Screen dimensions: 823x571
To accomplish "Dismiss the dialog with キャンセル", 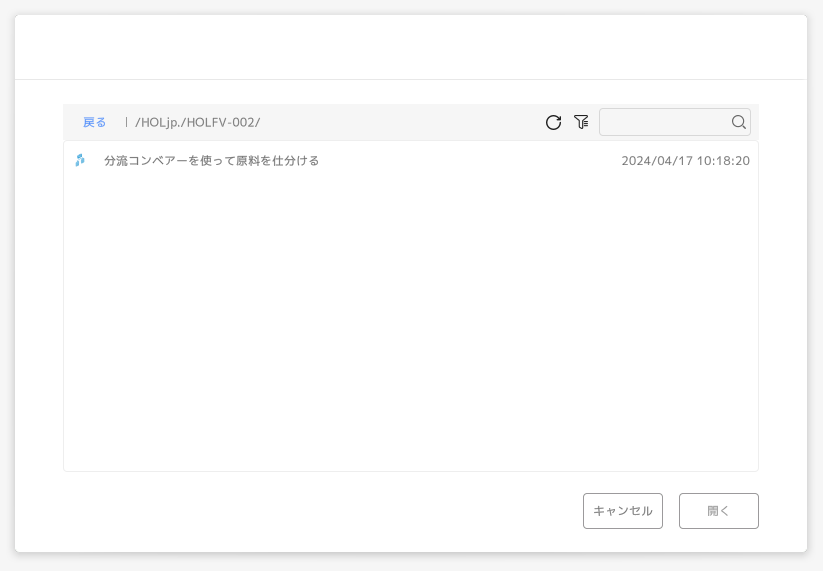I will tap(622, 511).
